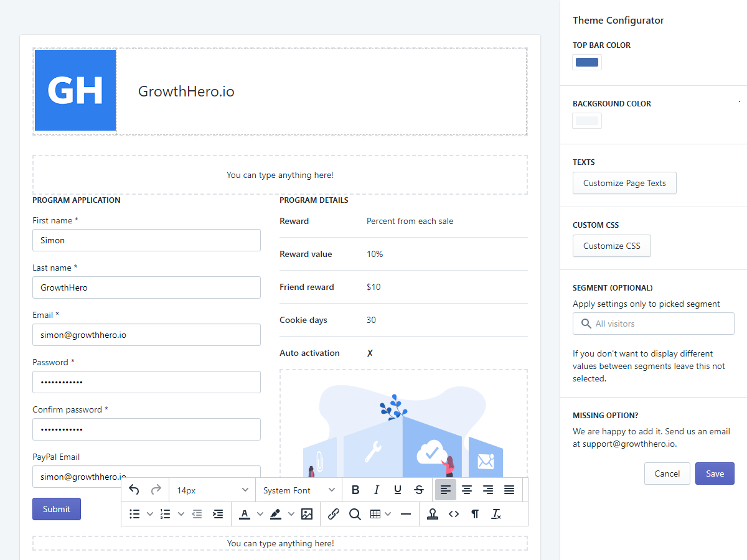The height and width of the screenshot is (560, 747).
Task: Click the GrowthHero.io header text
Action: [186, 91]
